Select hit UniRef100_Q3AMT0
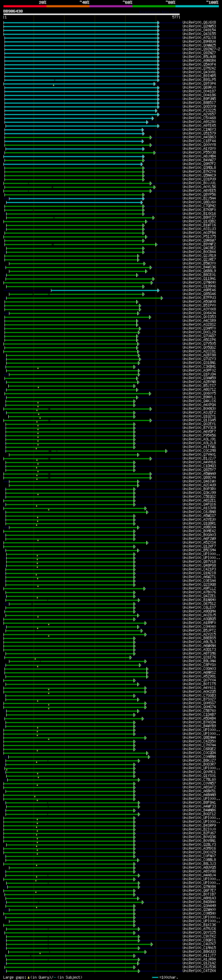The height and width of the screenshot is (980, 222). (x=199, y=328)
